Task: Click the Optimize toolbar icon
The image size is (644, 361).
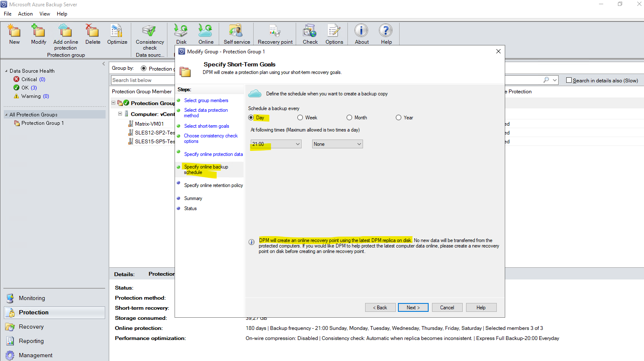Action: coord(117,31)
